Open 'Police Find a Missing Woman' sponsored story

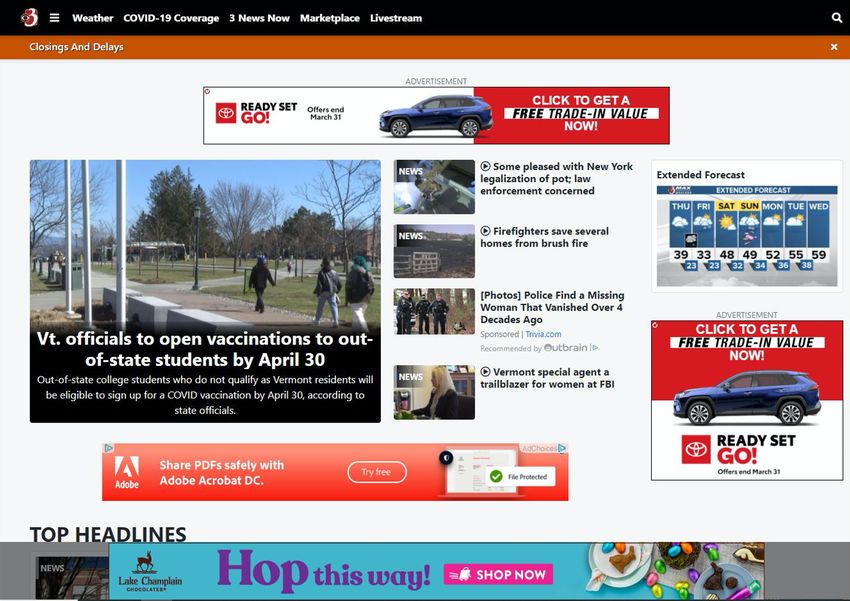552,307
